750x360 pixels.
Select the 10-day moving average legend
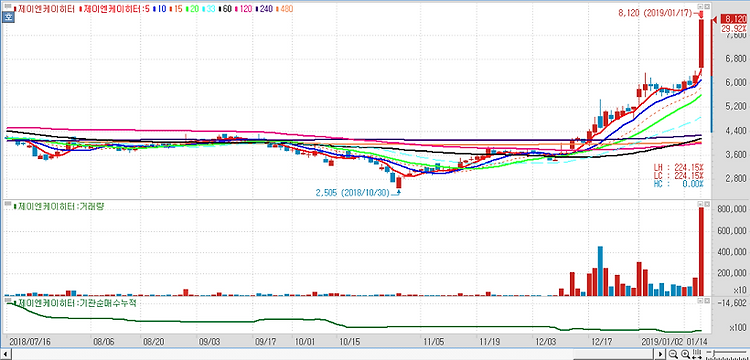161,9
